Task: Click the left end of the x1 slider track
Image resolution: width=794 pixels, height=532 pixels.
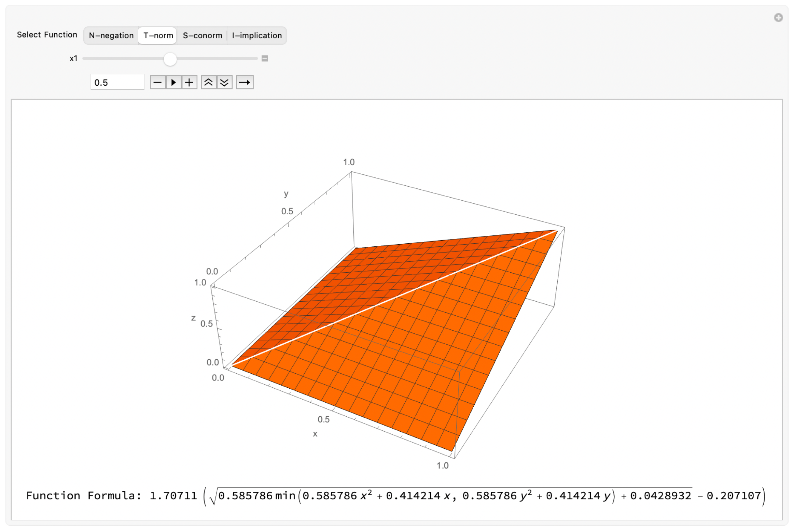Action: click(x=84, y=58)
